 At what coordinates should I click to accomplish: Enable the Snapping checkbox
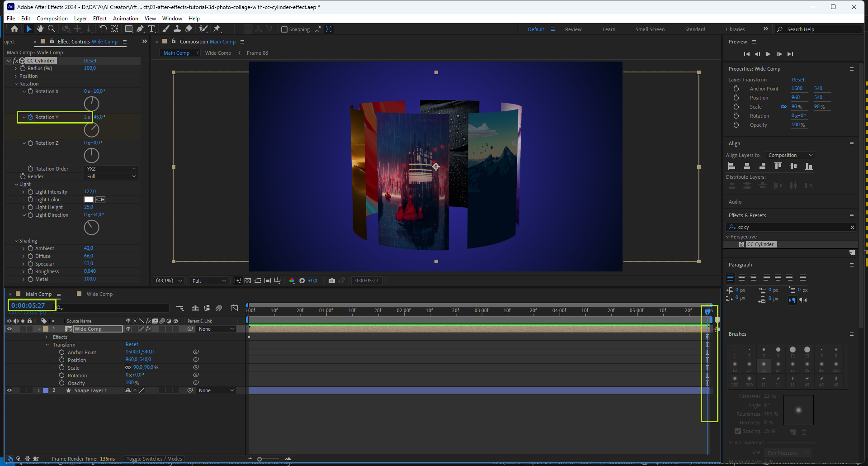pyautogui.click(x=284, y=29)
